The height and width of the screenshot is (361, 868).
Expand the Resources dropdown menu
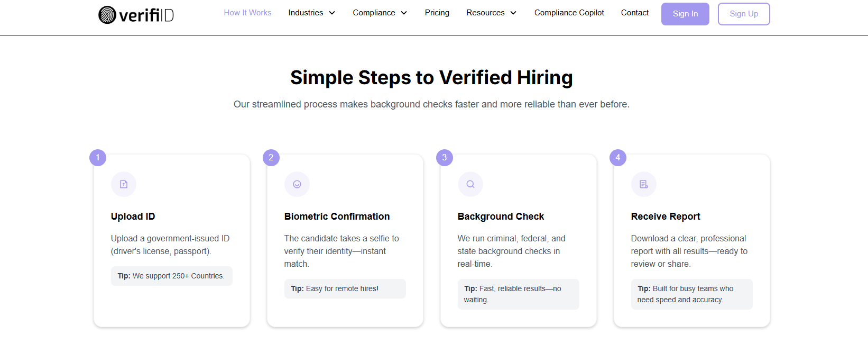(491, 13)
